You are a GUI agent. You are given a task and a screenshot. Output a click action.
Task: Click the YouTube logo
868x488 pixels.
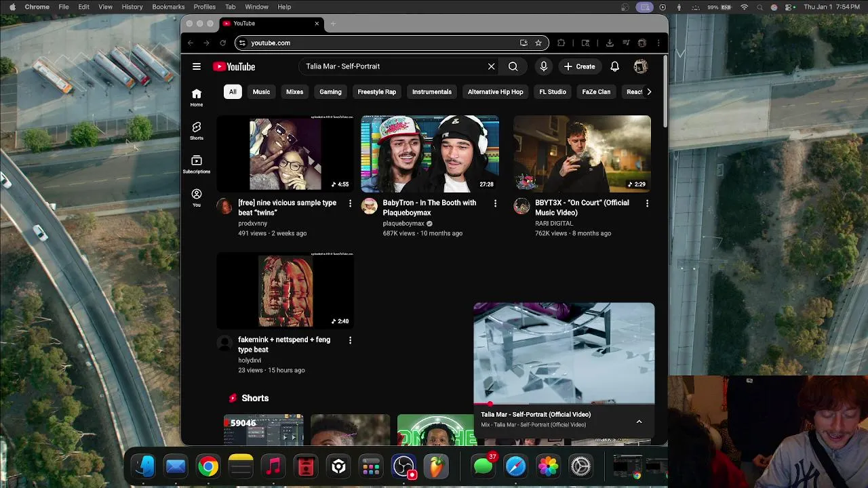coord(234,66)
